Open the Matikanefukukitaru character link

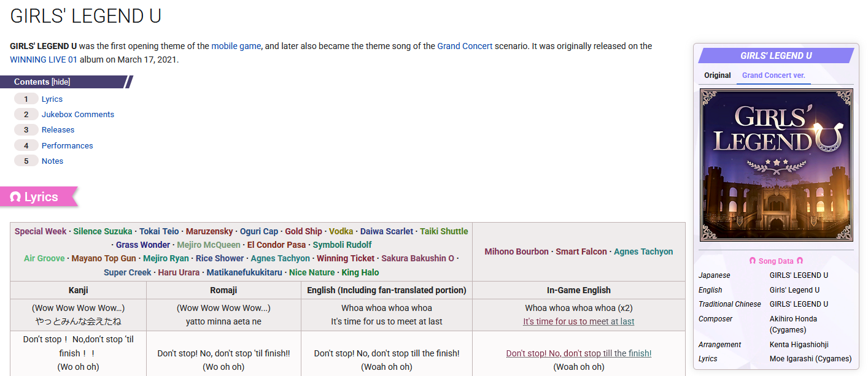pos(244,272)
